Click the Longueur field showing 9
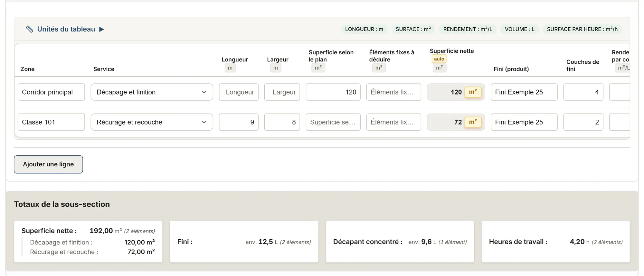Viewport: 644px width, 276px height. coord(239,122)
